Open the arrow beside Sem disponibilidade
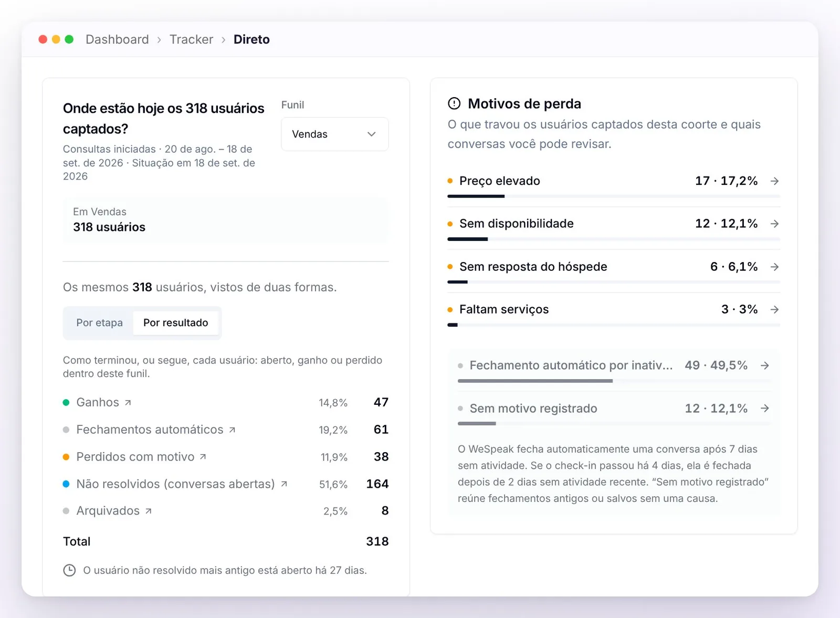 [x=774, y=224]
